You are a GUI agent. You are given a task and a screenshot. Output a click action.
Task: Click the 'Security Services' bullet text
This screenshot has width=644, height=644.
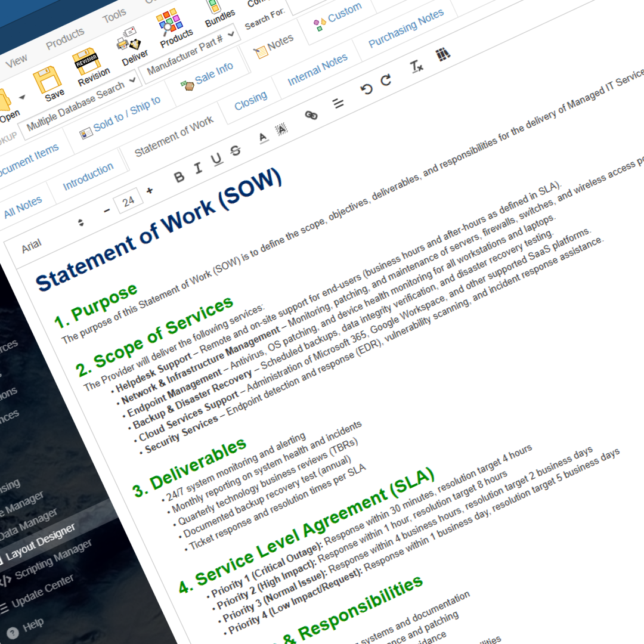pyautogui.click(x=181, y=434)
